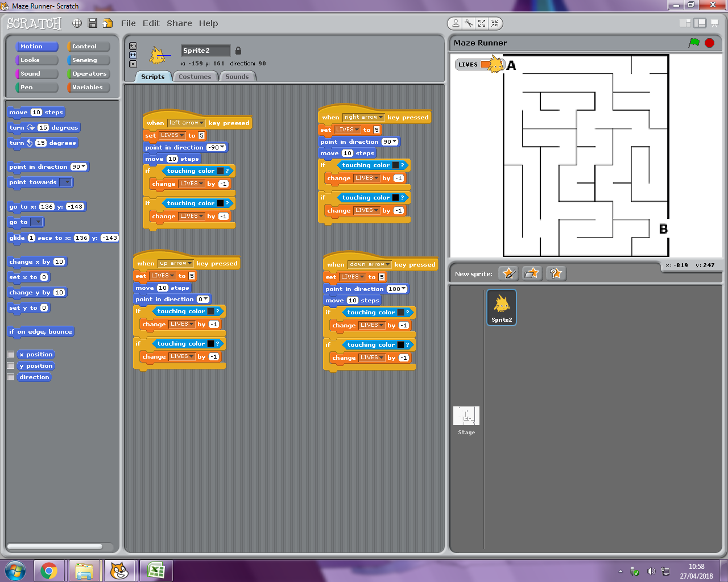This screenshot has width=728, height=582.
Task: Open the up arrow key dropdown
Action: coord(191,263)
